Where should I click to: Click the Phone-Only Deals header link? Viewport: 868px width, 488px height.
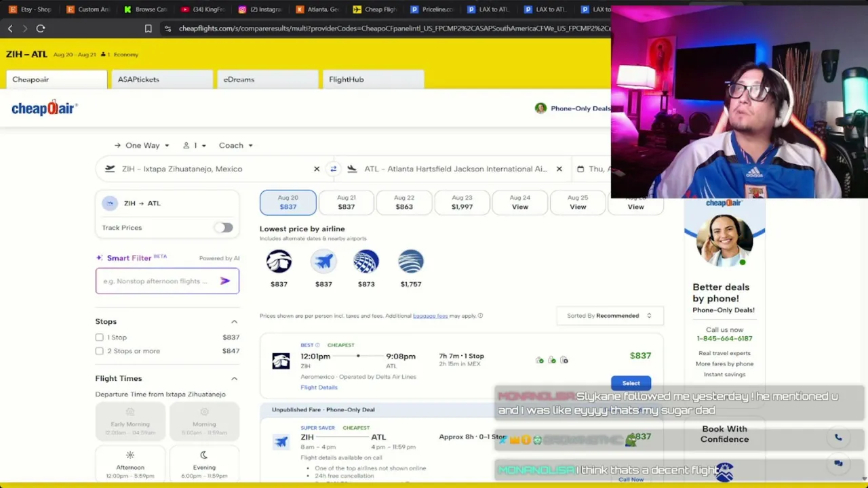click(580, 108)
